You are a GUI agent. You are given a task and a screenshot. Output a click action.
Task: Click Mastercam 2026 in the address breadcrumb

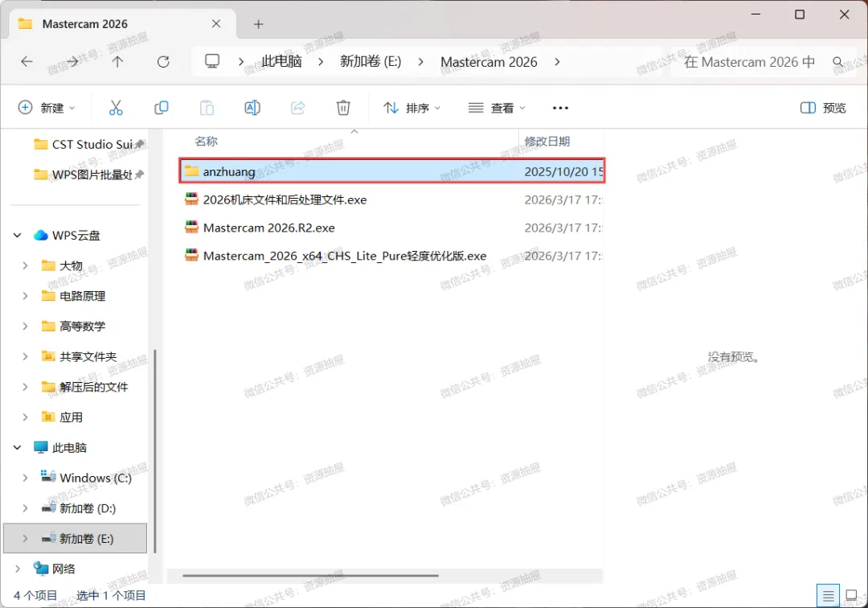489,62
